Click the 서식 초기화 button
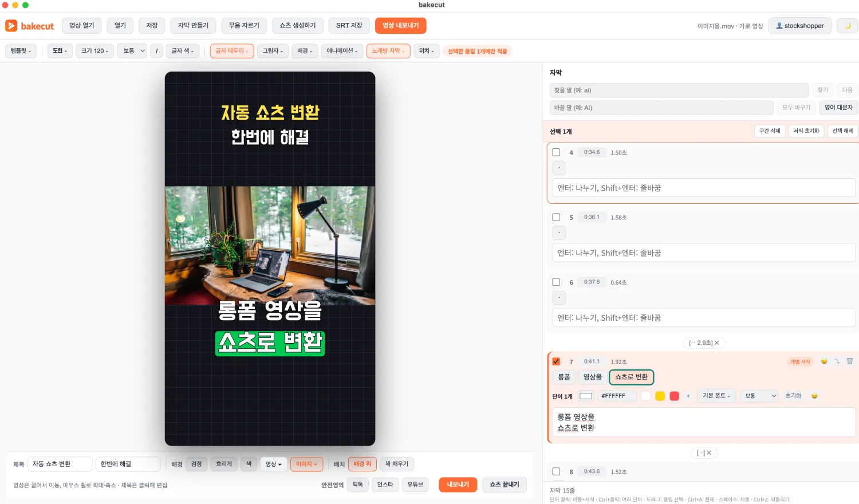Screen dimensions: 859x504 tap(806, 131)
